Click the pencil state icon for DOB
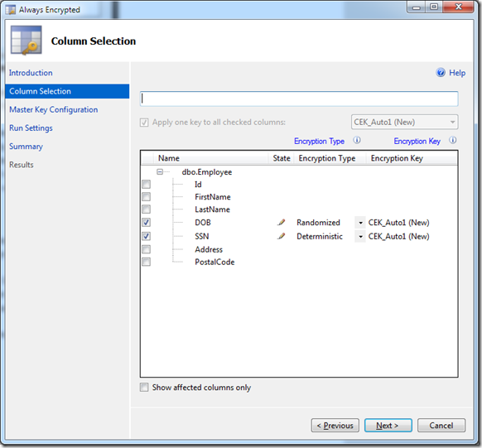 tap(281, 222)
